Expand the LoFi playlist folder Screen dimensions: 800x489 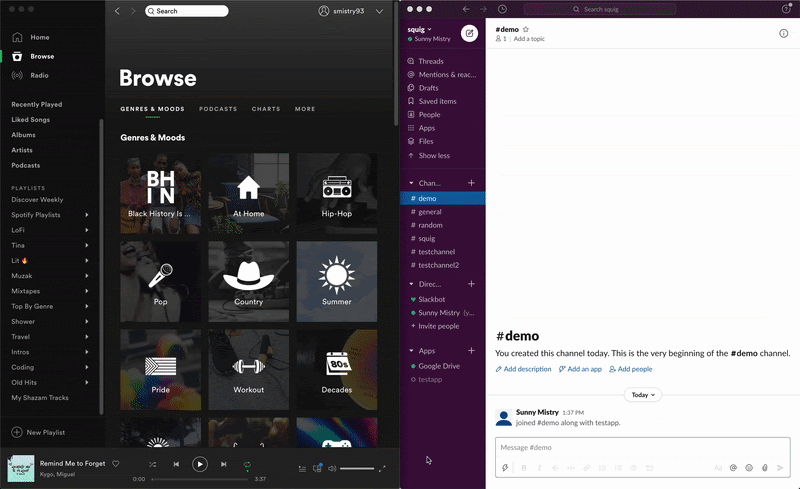click(87, 230)
